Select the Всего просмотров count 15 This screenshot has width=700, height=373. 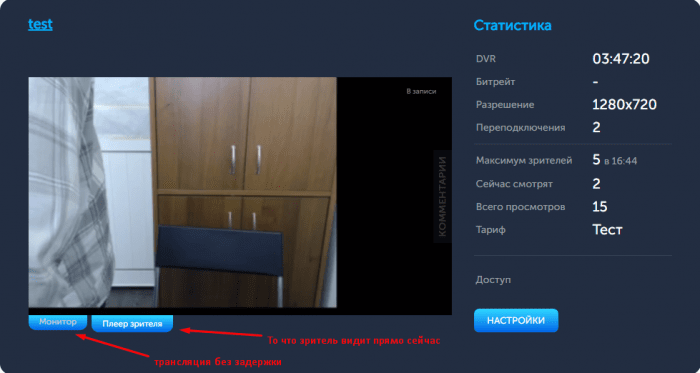[x=600, y=207]
